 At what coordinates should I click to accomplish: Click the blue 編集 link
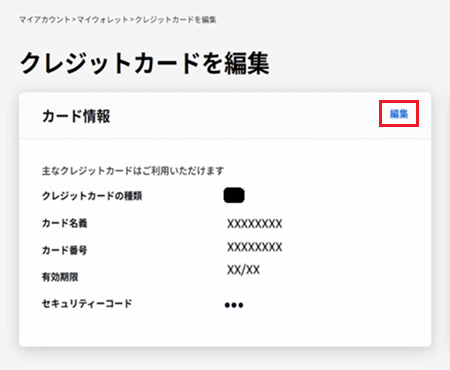point(399,114)
